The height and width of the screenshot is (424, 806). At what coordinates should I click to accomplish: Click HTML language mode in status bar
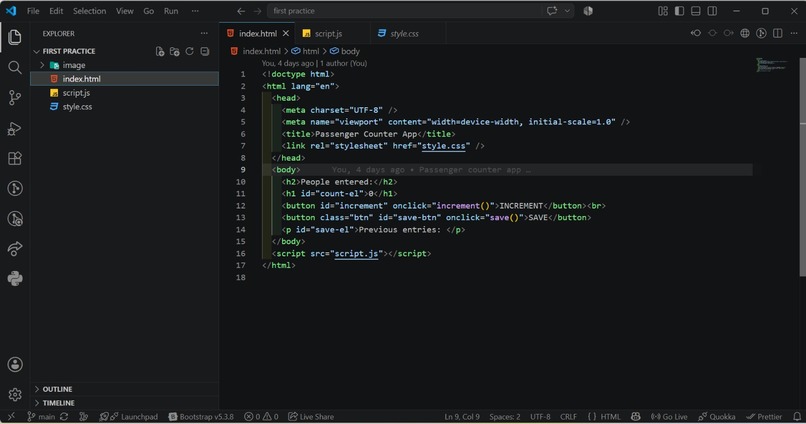point(610,417)
